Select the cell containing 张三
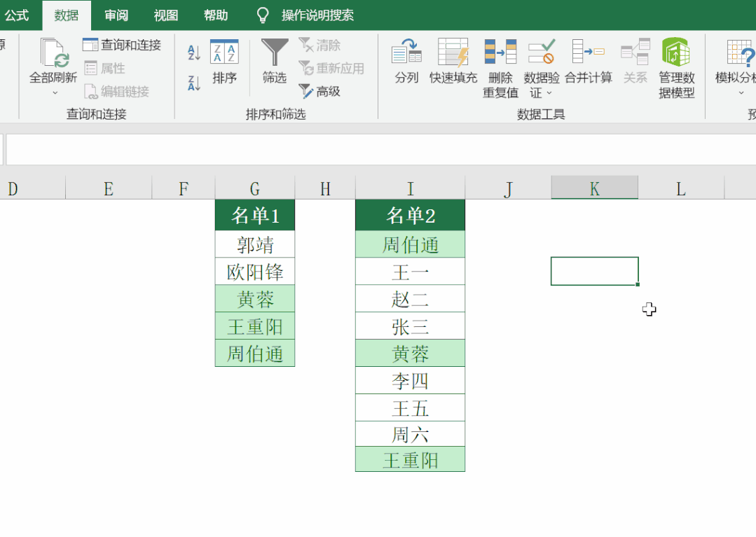The width and height of the screenshot is (756, 537). [411, 326]
